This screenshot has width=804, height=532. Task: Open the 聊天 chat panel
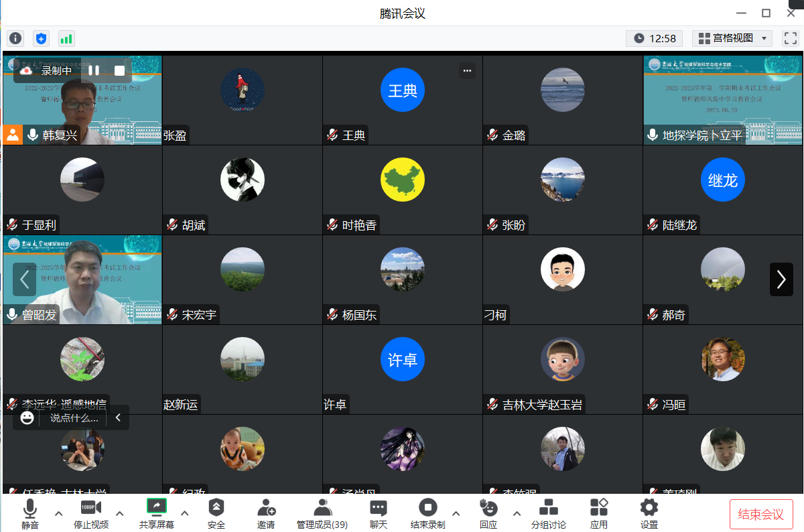click(x=379, y=513)
